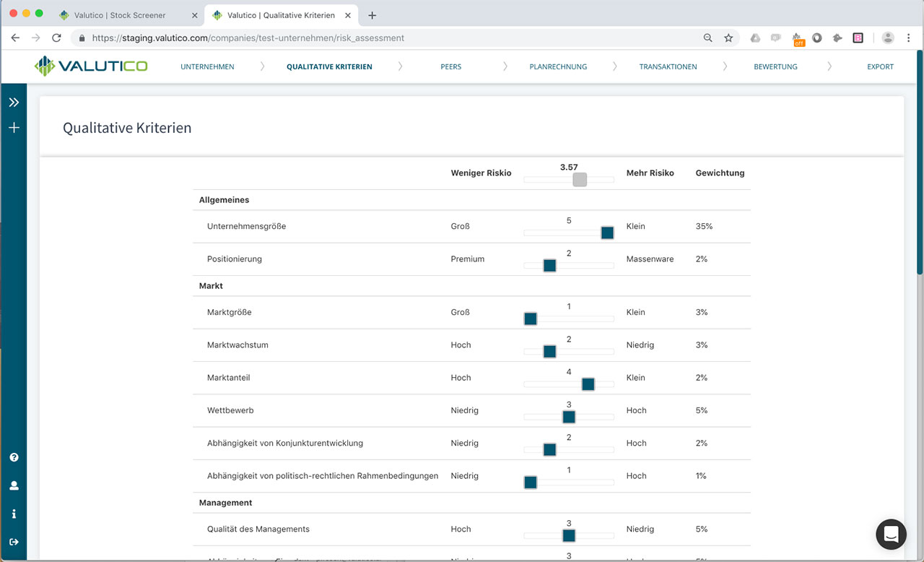Click the browser back arrow

coord(14,38)
